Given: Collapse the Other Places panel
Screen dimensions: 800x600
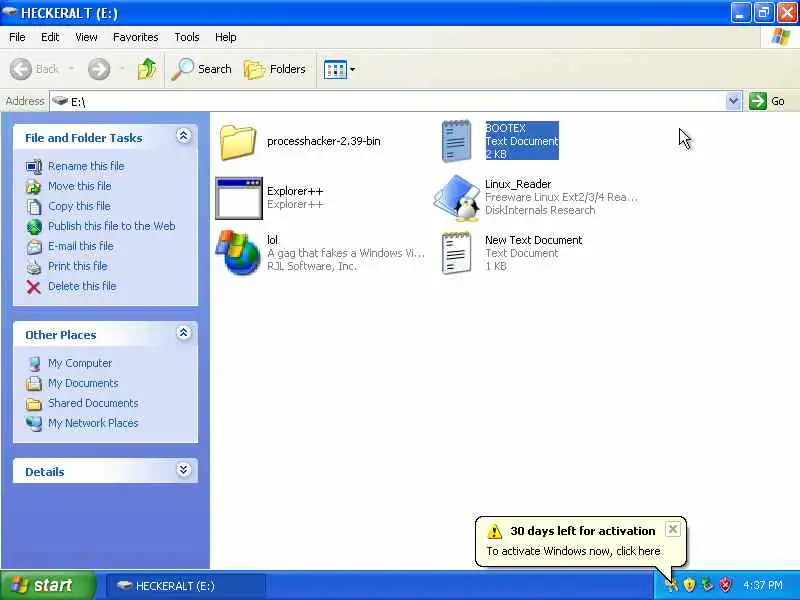Looking at the screenshot, I should pyautogui.click(x=184, y=333).
